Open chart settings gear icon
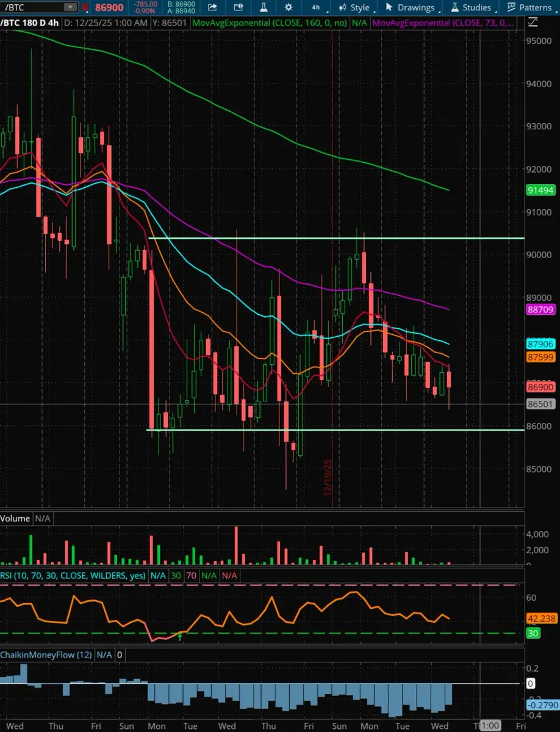The width and height of the screenshot is (560, 732). point(289,7)
